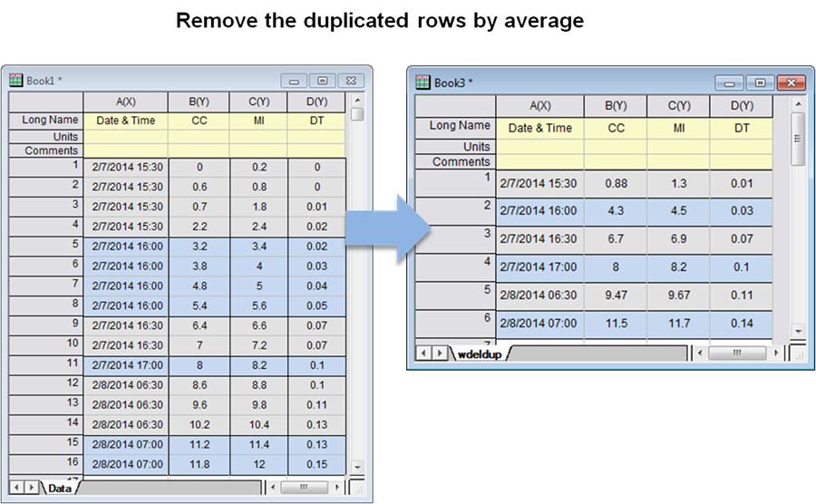Select column A(X) header in Book1
The image size is (816, 504).
pos(125,102)
